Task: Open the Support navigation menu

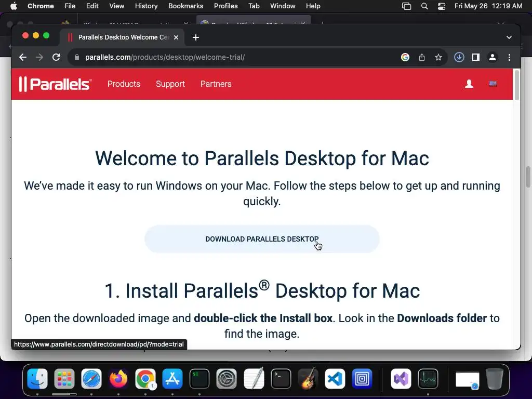Action: [170, 84]
